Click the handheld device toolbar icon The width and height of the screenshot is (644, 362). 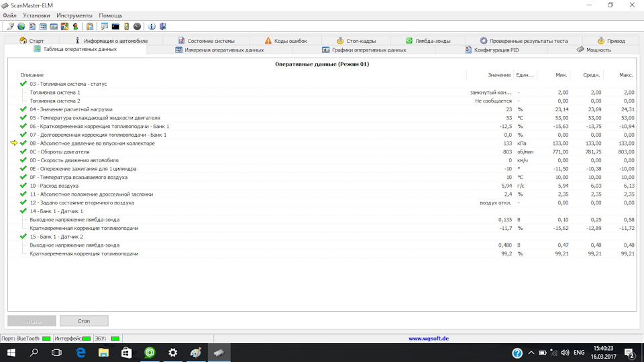coord(127,26)
